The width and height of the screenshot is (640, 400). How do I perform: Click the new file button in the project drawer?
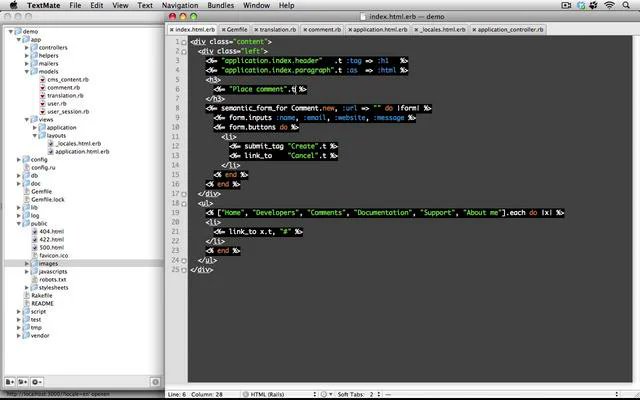pos(10,382)
